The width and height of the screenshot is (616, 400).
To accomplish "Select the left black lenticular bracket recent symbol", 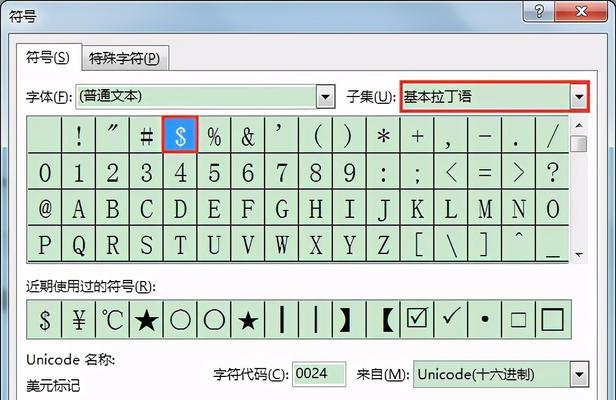I will tap(383, 319).
